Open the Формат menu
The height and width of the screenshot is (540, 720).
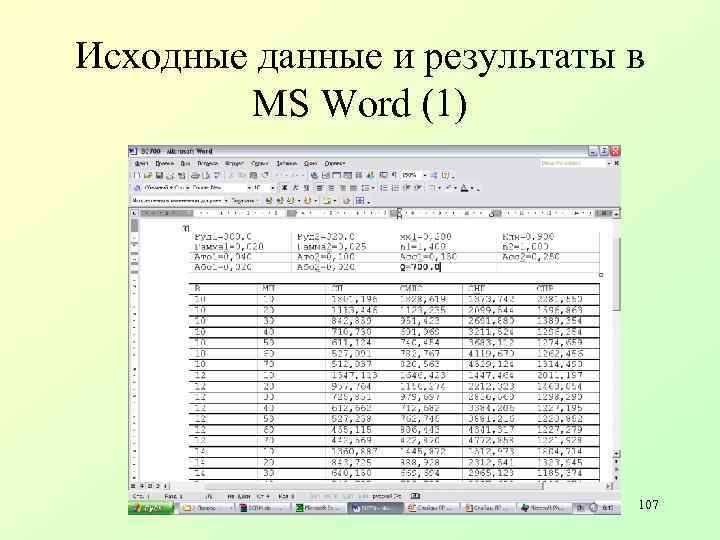[234, 163]
